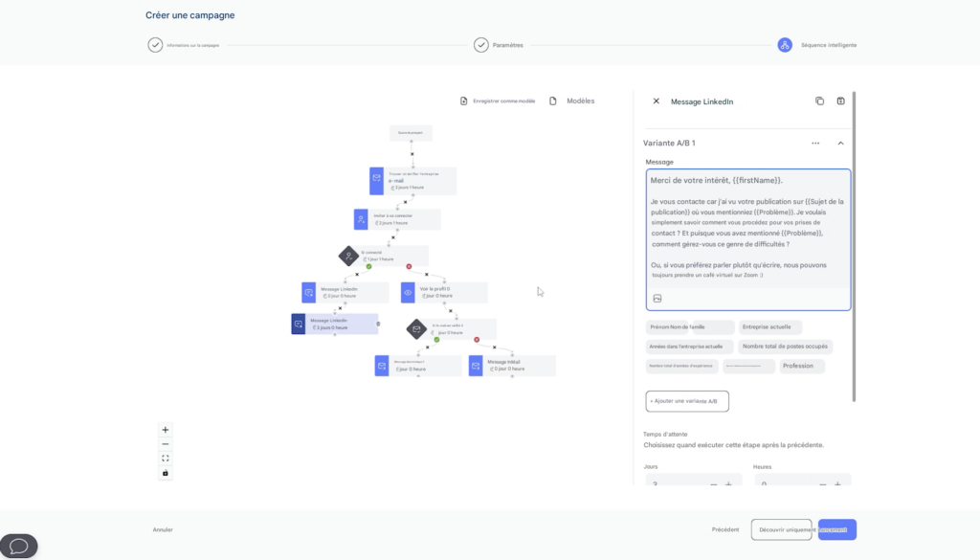Select the 'Message LinkedIn' node icon
This screenshot has height=560, width=980.
pyautogui.click(x=307, y=290)
